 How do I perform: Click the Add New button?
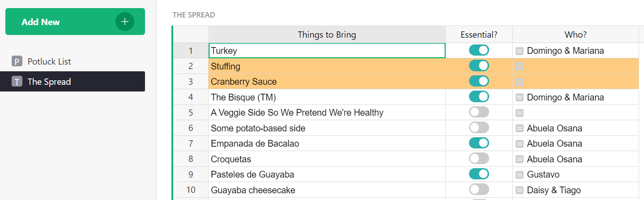[x=58, y=22]
